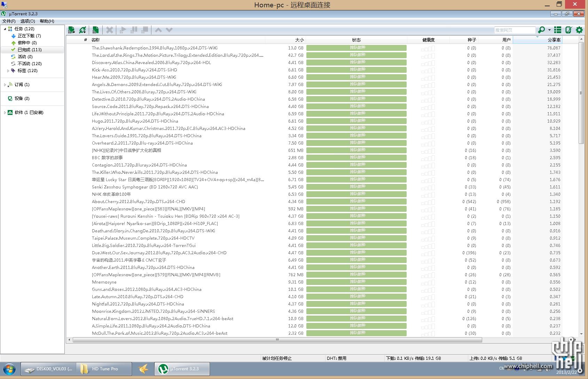This screenshot has width=588, height=379.
Task: Click the Stop torrent toolbar icon
Action: 145,30
